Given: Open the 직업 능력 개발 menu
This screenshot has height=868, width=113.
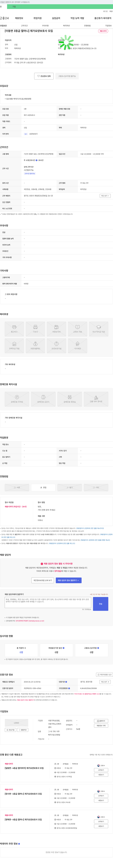Looking at the screenshot, I should (x=77, y=18).
